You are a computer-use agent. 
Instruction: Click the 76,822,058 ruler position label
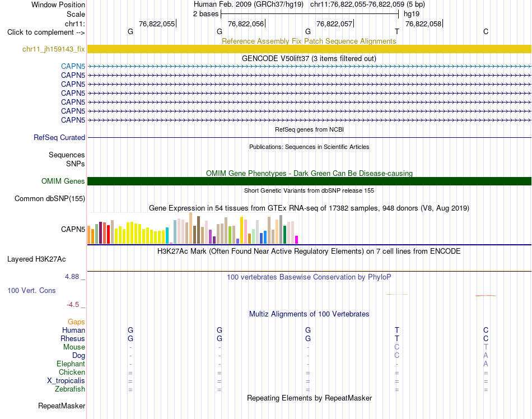423,24
